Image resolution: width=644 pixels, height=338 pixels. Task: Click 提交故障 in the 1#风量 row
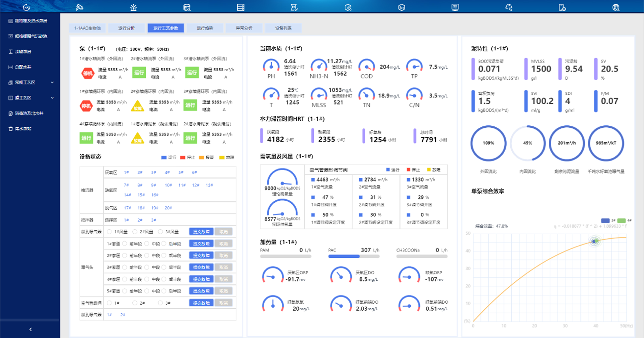coord(201,232)
